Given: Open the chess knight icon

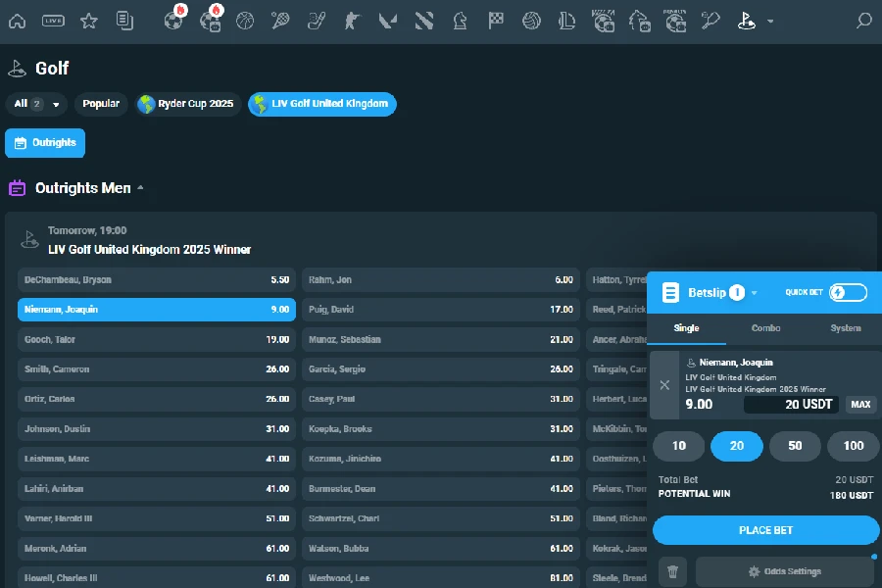Looking at the screenshot, I should click(x=460, y=21).
